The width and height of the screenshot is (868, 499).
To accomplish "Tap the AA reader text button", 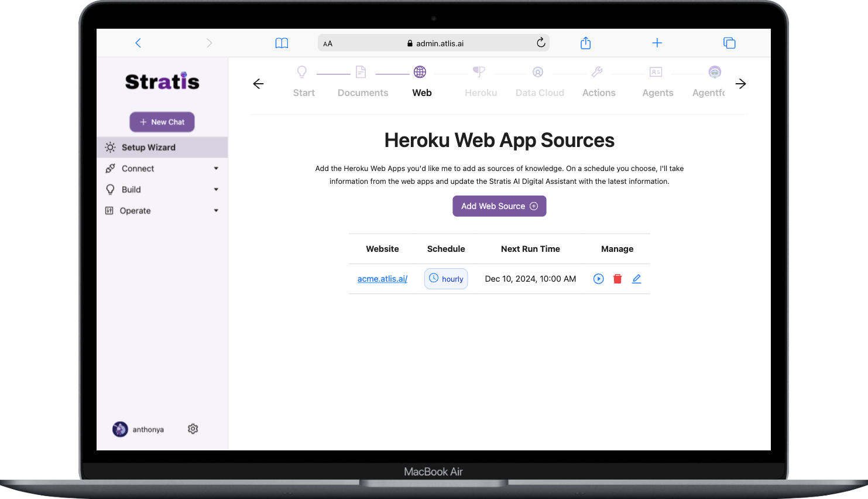I will 328,43.
